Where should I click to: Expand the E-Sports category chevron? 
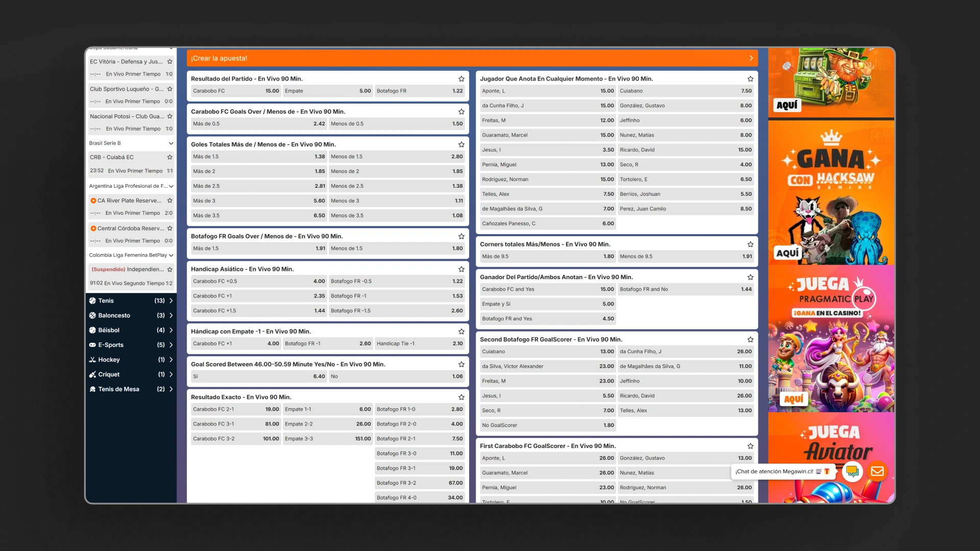click(x=171, y=345)
